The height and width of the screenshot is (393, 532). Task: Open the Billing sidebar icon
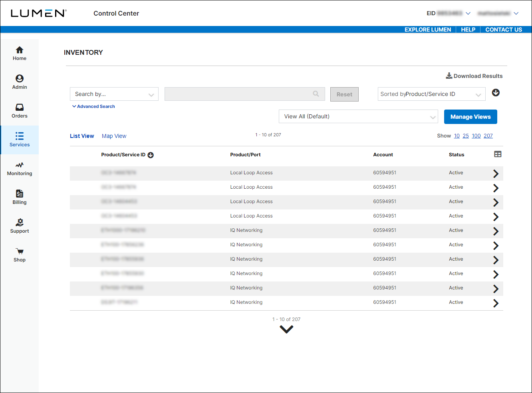tap(20, 197)
